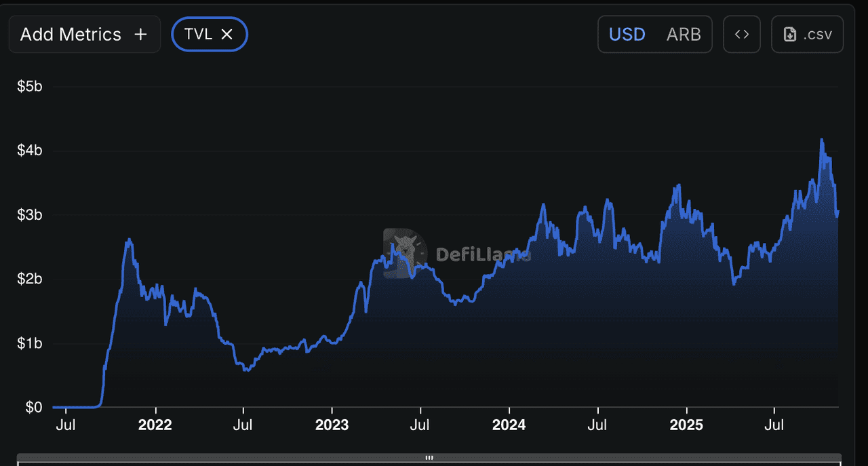Click the 2024 x-axis label
Viewport: 868px width, 466px height.
click(509, 425)
